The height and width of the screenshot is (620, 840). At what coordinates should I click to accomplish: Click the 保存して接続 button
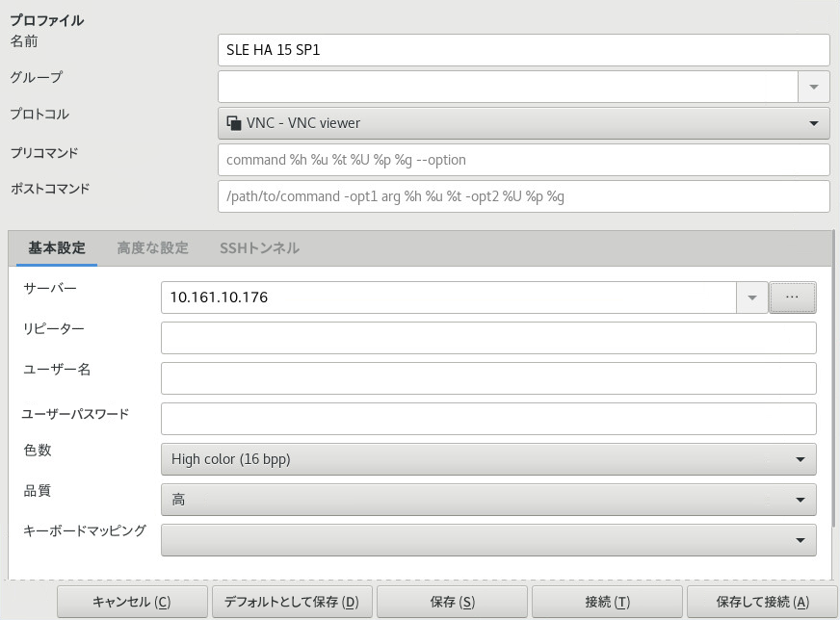[x=762, y=602]
